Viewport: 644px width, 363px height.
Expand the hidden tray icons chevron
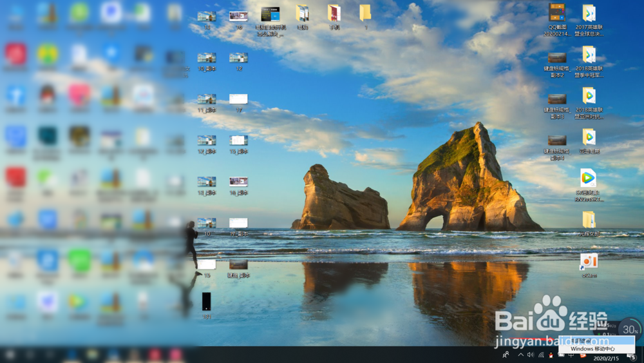[x=520, y=355]
